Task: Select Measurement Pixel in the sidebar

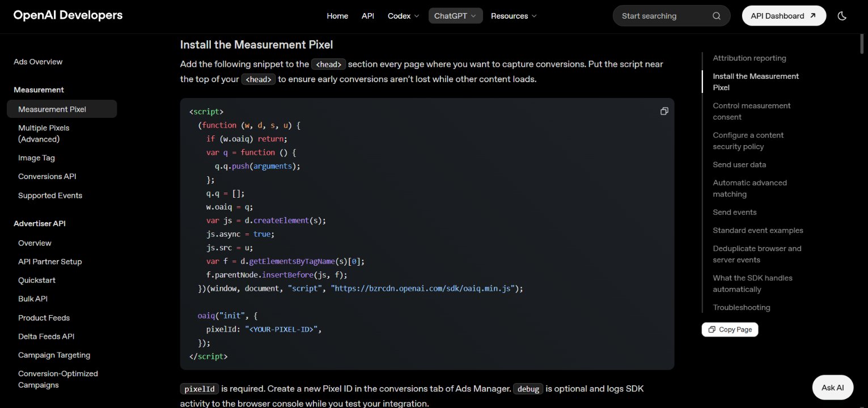Action: [x=62, y=109]
